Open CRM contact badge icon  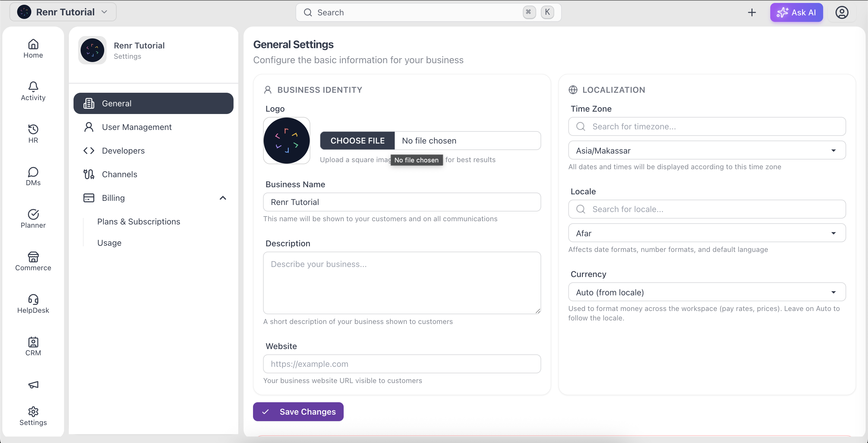(33, 342)
